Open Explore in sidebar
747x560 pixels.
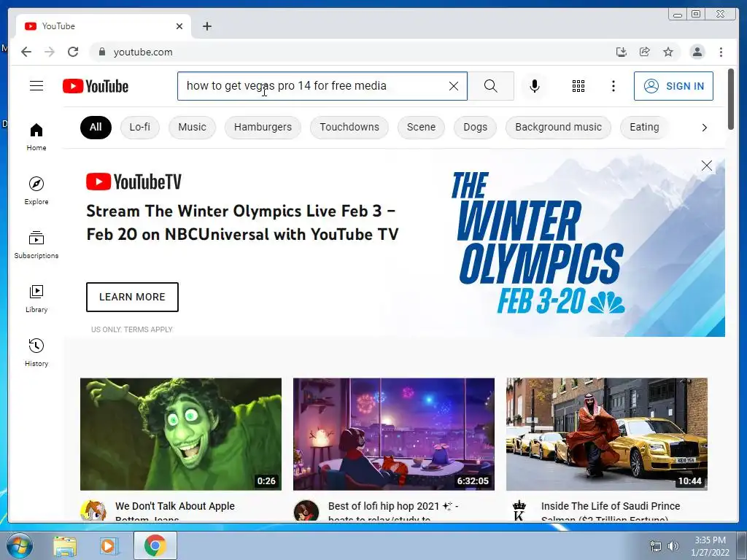(x=36, y=190)
